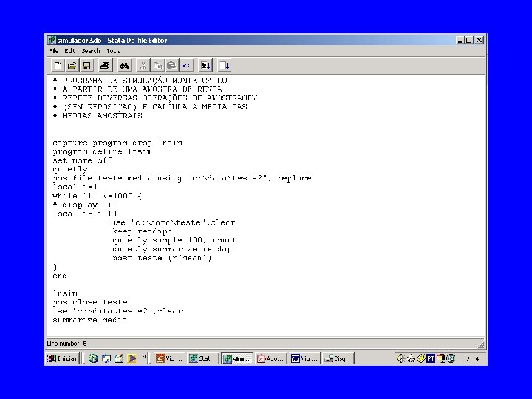
Task: Launch Windows Media Player from the quick launch
Action: 132,358
